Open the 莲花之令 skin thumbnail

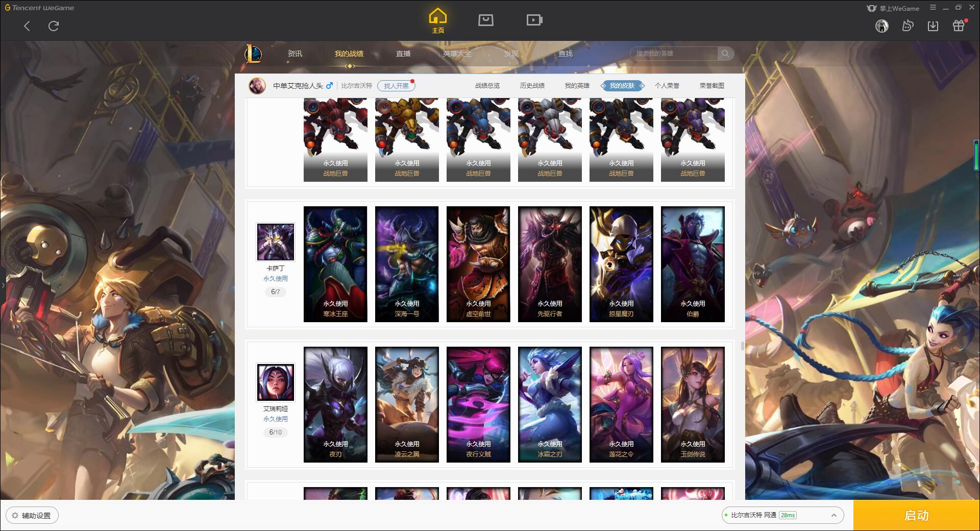point(621,404)
